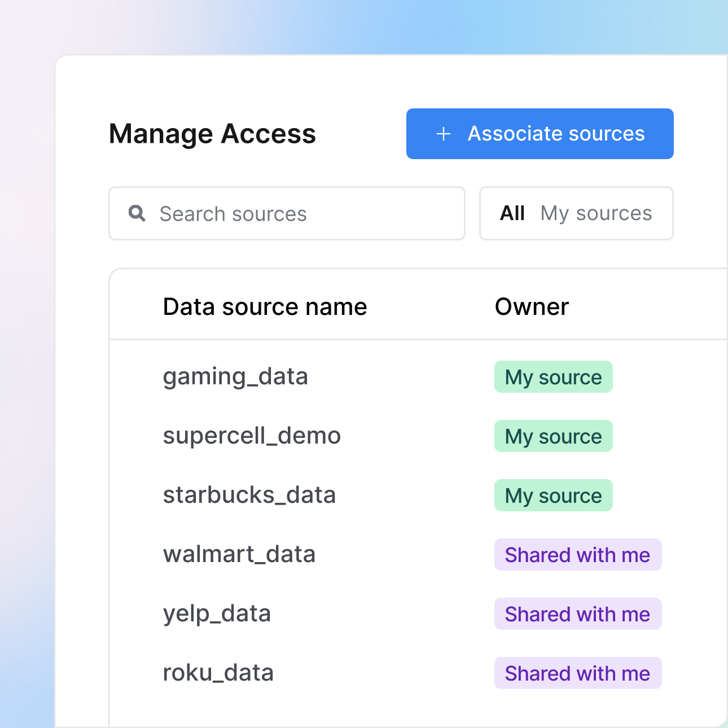Select roku_data in the sources list
Viewport: 728px width, 728px height.
[218, 673]
